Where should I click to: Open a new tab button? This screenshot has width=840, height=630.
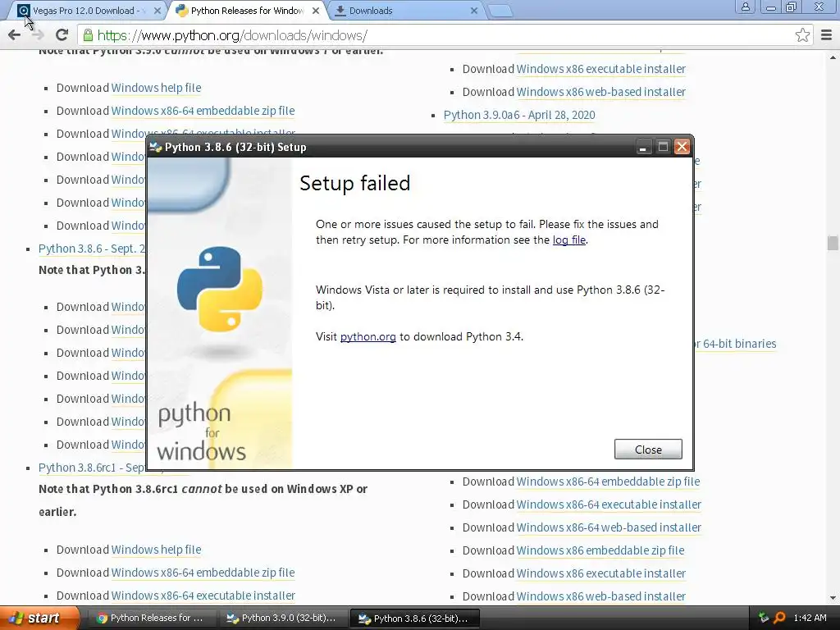point(500,11)
